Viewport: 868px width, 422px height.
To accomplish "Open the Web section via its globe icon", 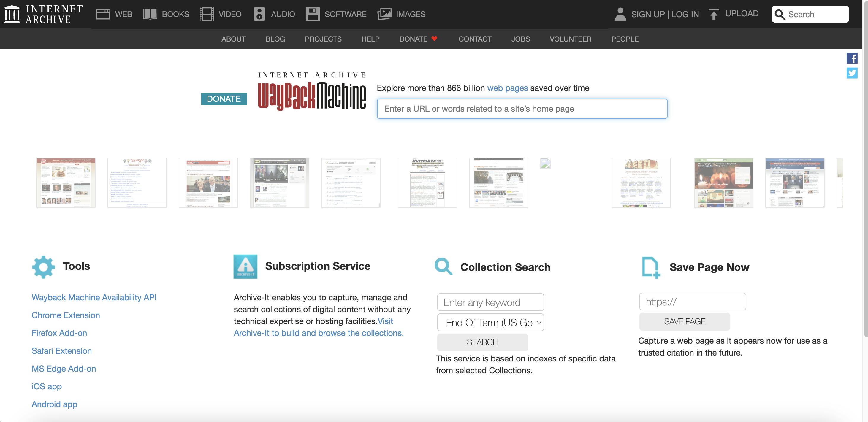I will click(103, 14).
